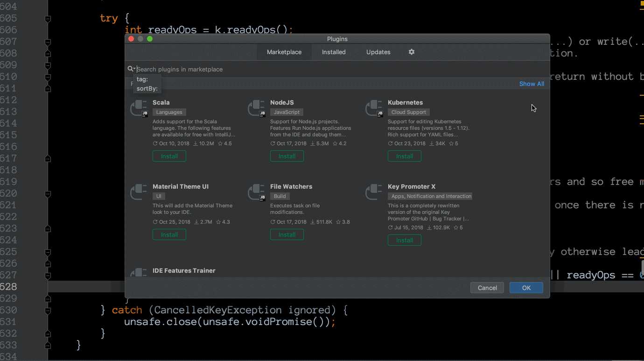644x361 pixels.
Task: Switch to the Marketplace tab
Action: click(x=284, y=52)
